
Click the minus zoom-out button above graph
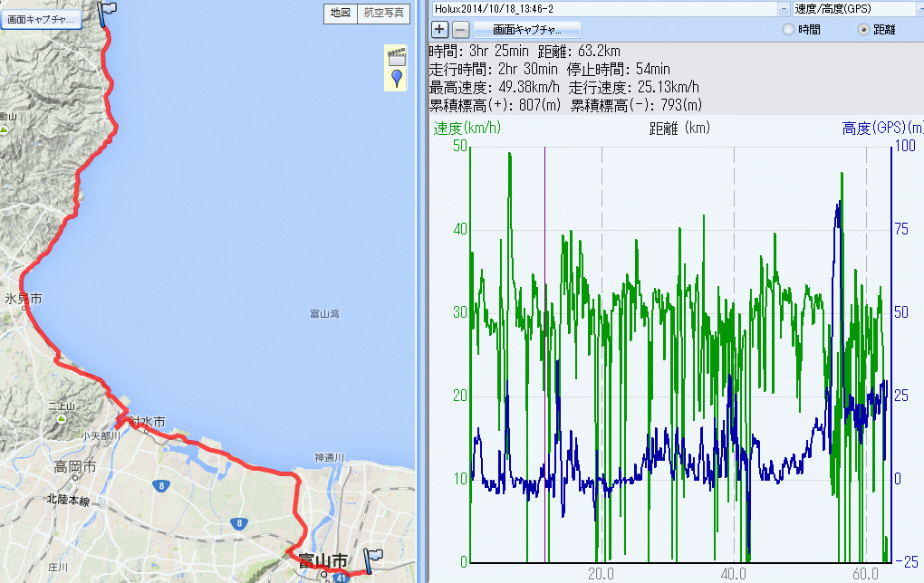(460, 29)
